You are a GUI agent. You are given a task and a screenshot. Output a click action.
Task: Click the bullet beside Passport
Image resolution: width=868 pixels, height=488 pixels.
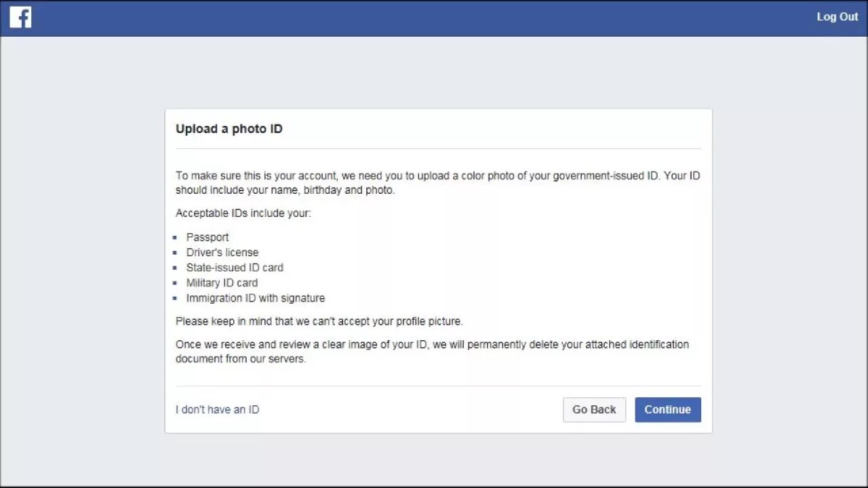point(175,238)
